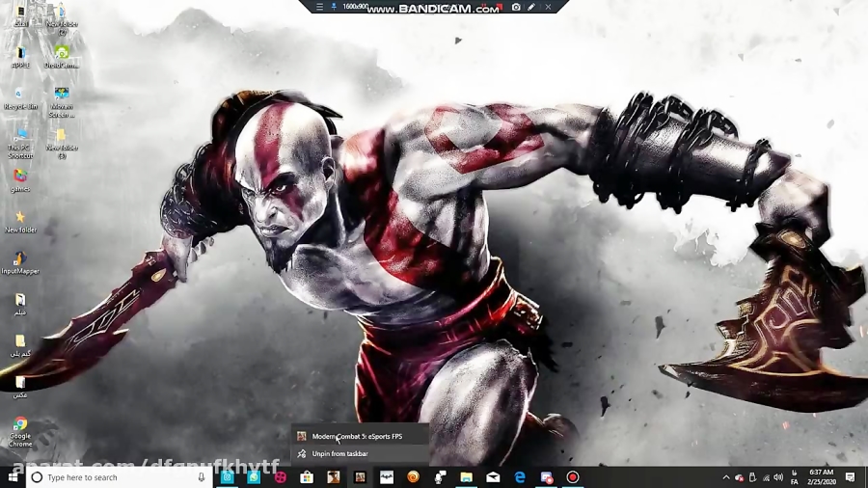This screenshot has width=868, height=488.
Task: Select the InputMapper desktop icon
Action: [20, 263]
